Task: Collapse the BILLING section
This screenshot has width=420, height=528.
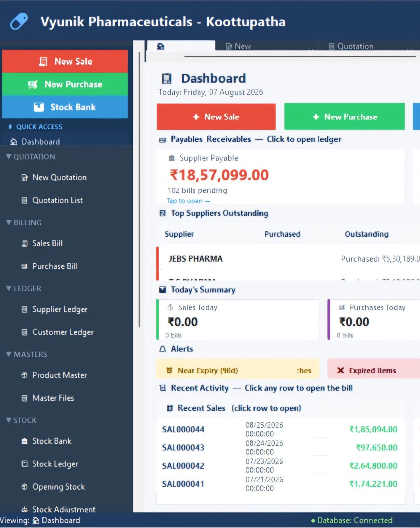Action: click(x=24, y=223)
